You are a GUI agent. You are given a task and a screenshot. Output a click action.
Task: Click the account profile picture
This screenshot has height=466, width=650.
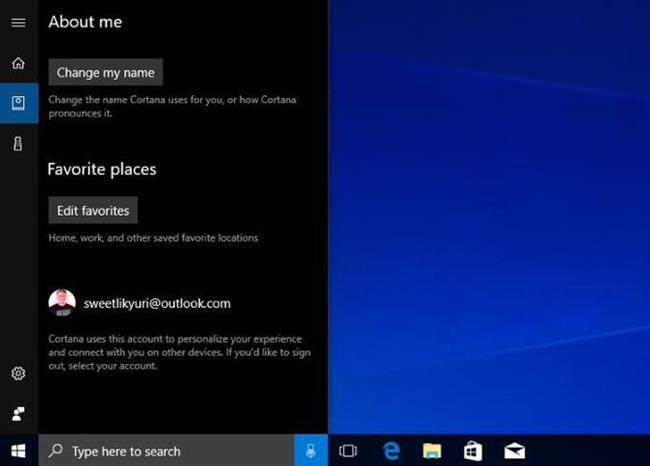pyautogui.click(x=62, y=303)
